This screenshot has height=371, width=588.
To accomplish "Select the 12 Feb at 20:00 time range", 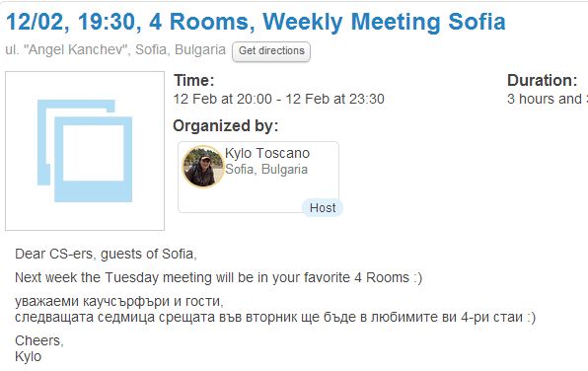I will 278,99.
